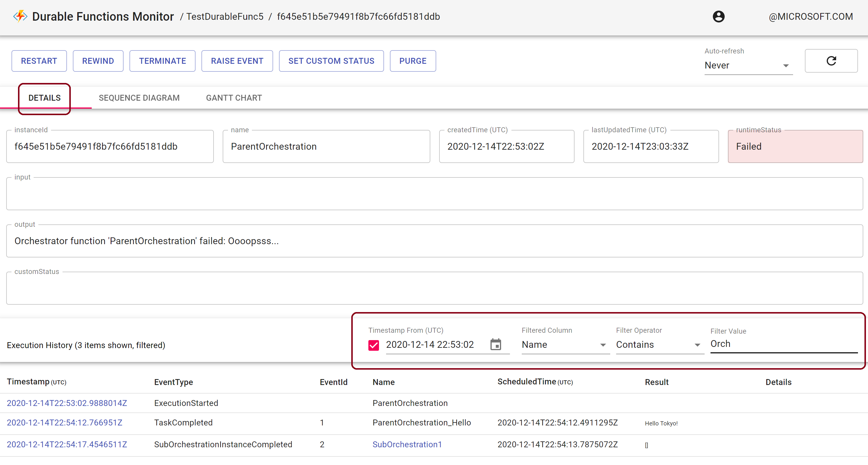The width and height of the screenshot is (868, 465).
Task: Open the SubOrchestration1 link
Action: pyautogui.click(x=407, y=444)
